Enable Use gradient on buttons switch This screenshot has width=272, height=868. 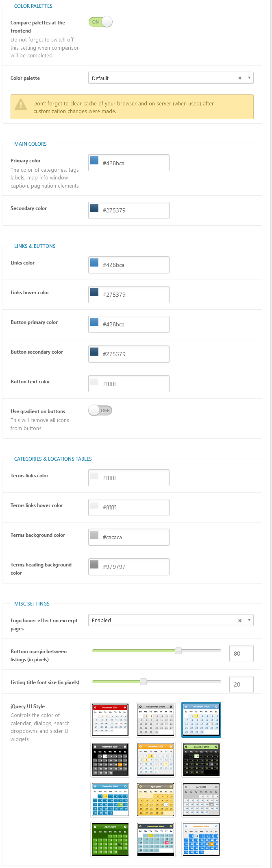[x=100, y=411]
